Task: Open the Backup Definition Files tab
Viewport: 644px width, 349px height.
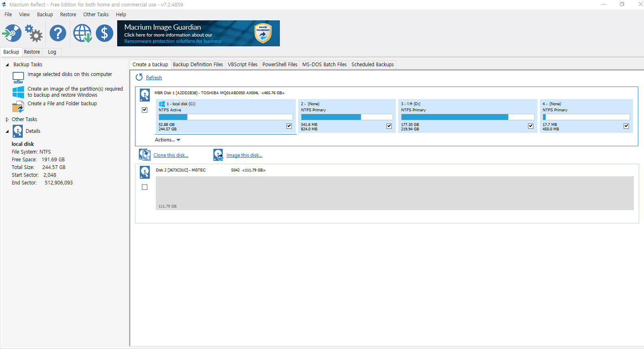Action: tap(198, 65)
